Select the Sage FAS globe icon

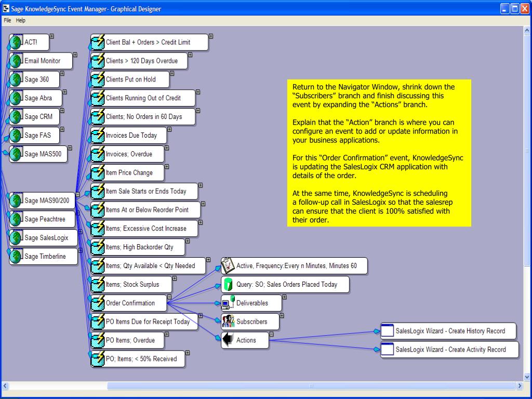(x=16, y=136)
